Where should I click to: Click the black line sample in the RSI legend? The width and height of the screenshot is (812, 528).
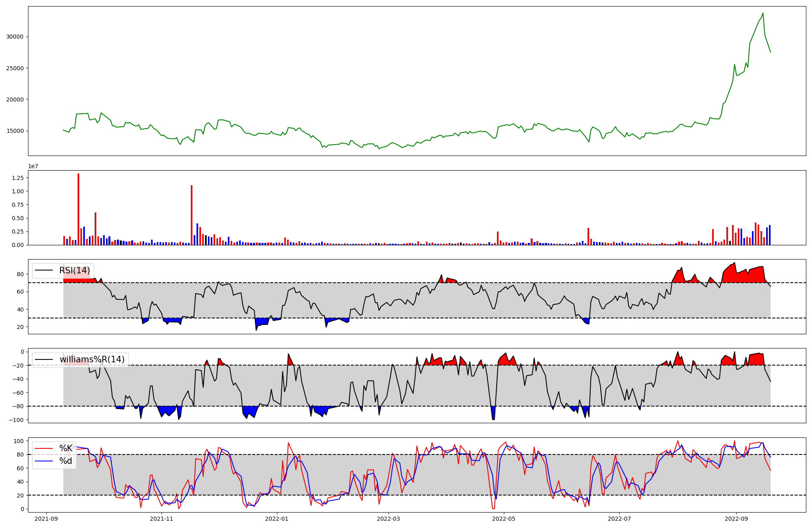(44, 270)
